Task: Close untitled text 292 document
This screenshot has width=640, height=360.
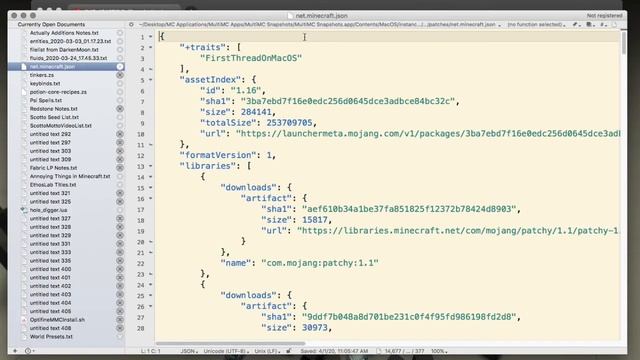Action: point(120,134)
